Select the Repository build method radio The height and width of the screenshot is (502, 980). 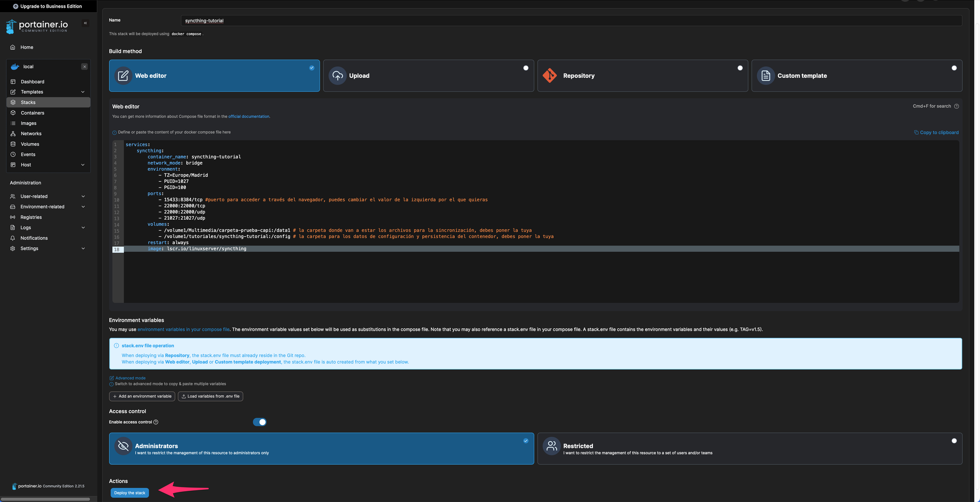tap(740, 68)
